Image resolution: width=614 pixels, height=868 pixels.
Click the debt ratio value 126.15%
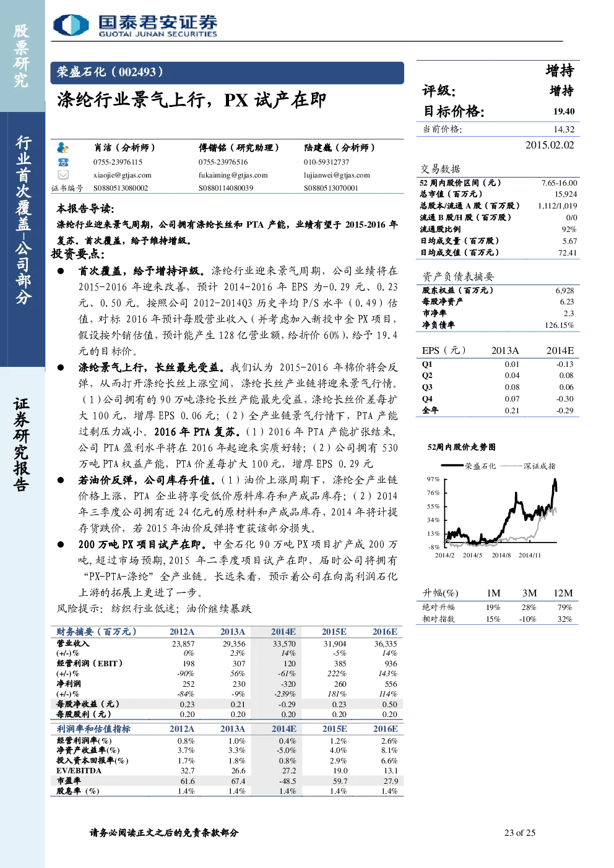(x=559, y=325)
